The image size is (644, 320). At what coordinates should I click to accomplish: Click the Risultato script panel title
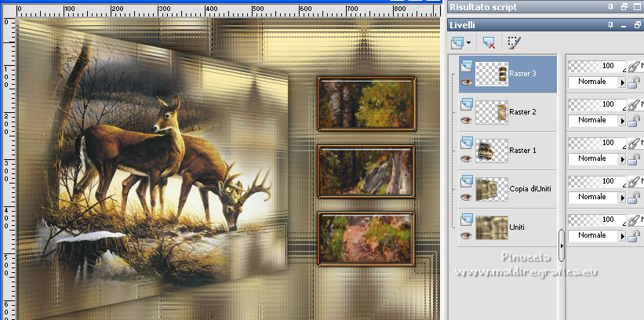pos(483,7)
